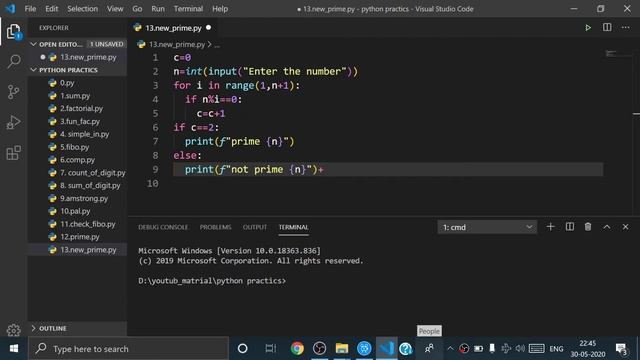Click the Visual Studio Code taskbar icon
Image resolution: width=640 pixels, height=360 pixels.
coord(386,349)
